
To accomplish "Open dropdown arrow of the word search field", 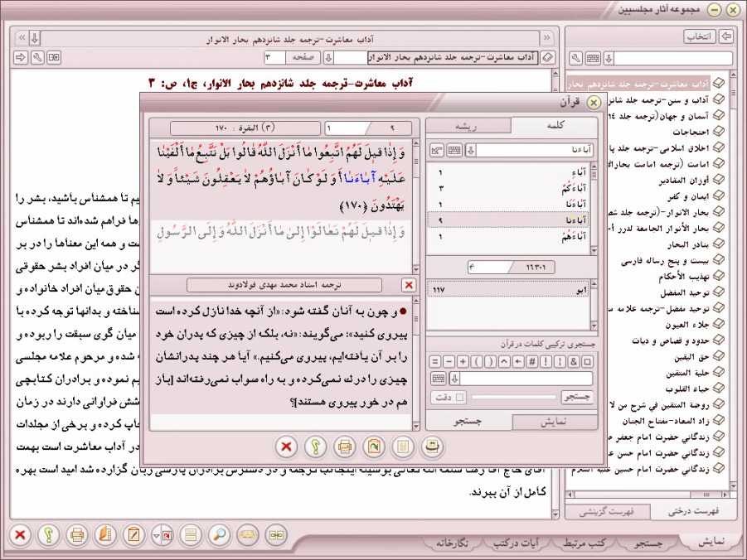I will [471, 151].
